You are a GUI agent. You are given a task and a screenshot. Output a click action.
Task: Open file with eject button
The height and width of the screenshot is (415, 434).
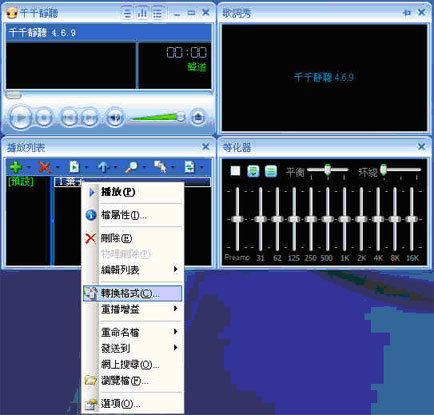point(198,117)
